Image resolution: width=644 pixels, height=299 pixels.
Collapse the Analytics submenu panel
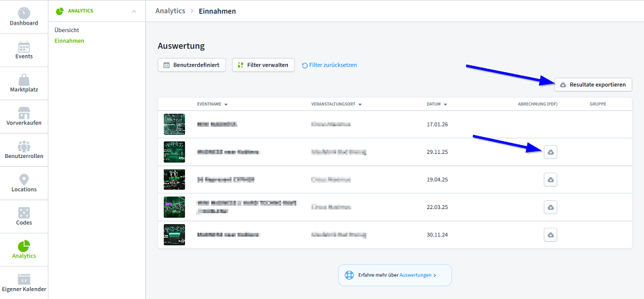134,12
